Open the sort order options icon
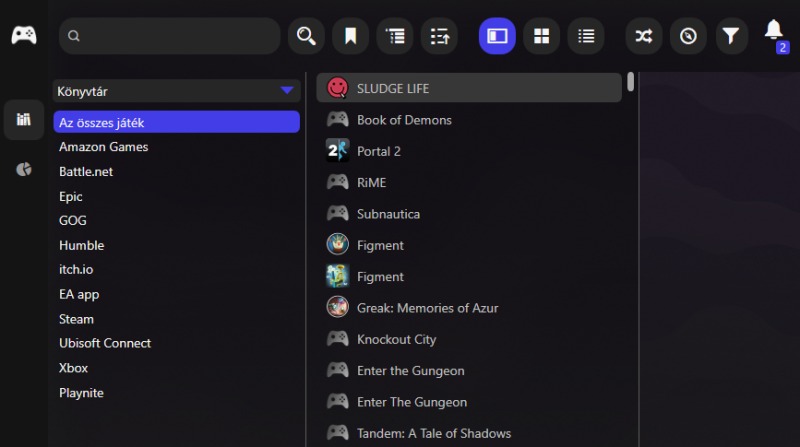Viewport: 800px width, 447px height. coord(439,36)
